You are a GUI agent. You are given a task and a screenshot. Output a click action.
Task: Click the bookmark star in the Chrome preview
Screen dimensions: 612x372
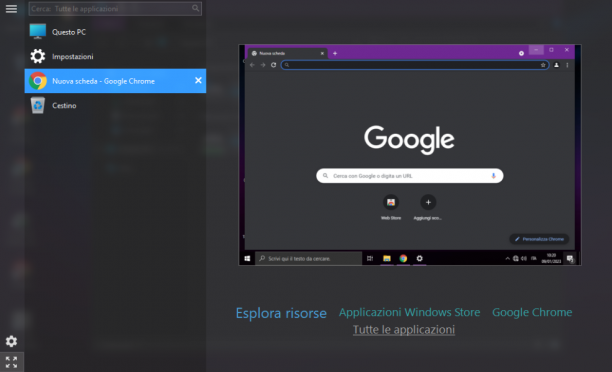point(543,65)
